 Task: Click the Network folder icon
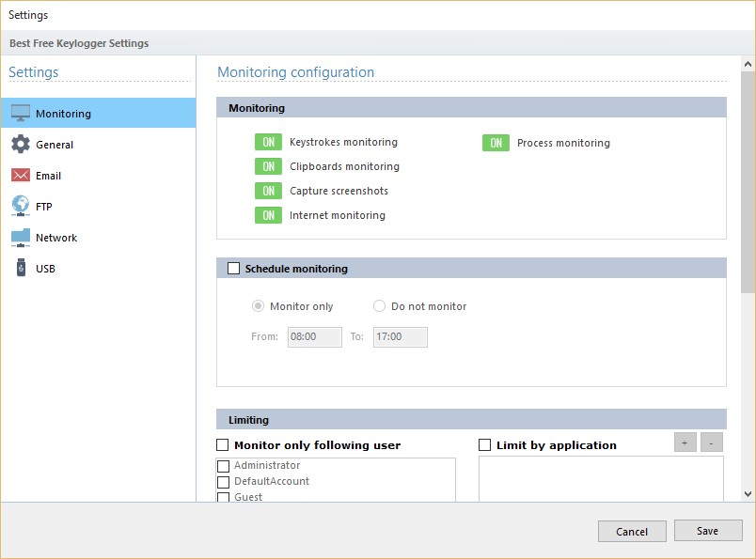[x=21, y=238]
